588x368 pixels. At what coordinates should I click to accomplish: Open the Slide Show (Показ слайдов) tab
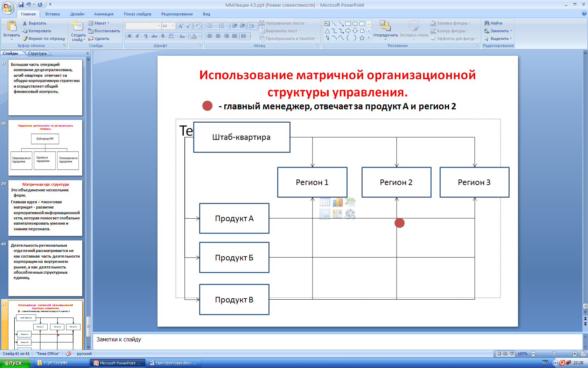(138, 14)
